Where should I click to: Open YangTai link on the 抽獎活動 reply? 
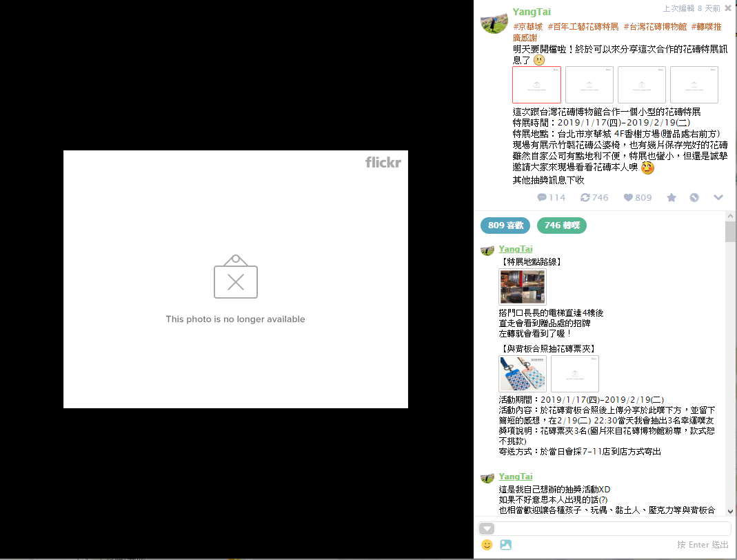516,477
